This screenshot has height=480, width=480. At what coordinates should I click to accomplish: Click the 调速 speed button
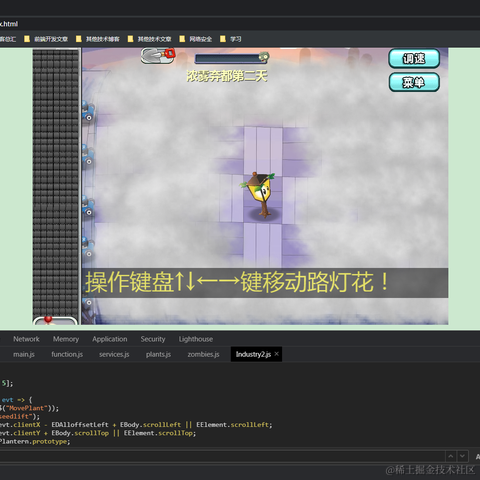pyautogui.click(x=414, y=59)
